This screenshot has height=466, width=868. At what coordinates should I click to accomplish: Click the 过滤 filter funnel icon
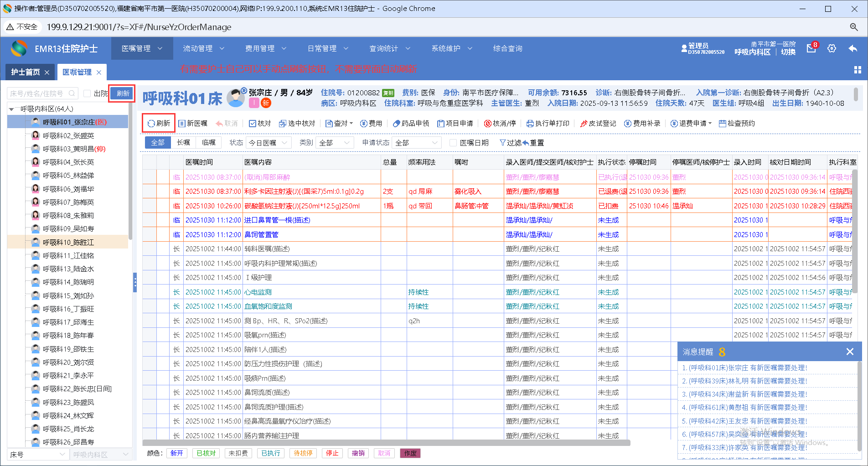(503, 143)
